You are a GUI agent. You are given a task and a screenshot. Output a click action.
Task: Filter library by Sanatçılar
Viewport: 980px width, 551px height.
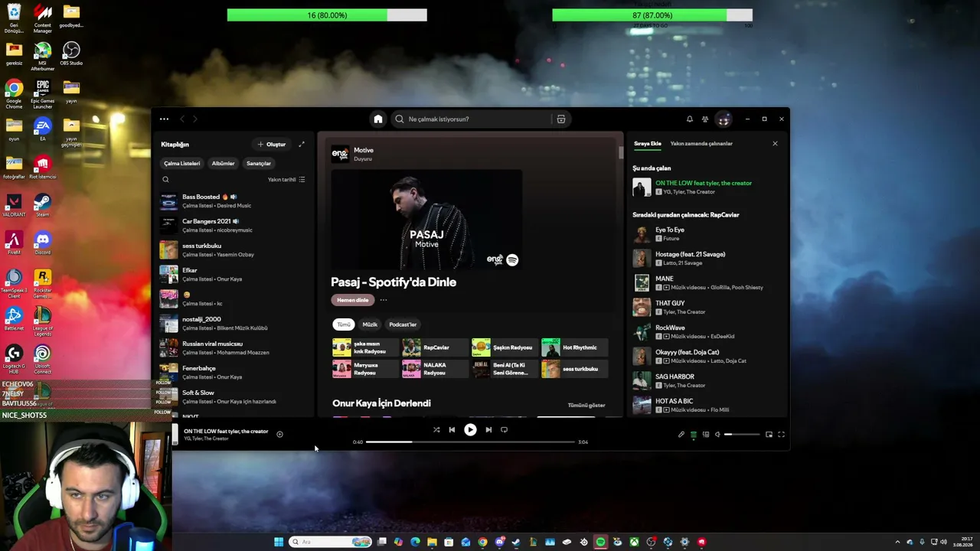click(259, 163)
